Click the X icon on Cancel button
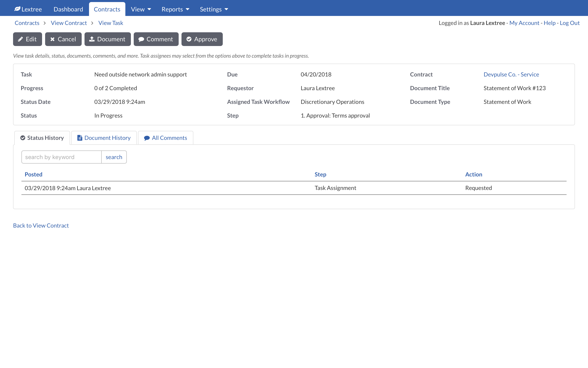The image size is (588, 368). 52,39
